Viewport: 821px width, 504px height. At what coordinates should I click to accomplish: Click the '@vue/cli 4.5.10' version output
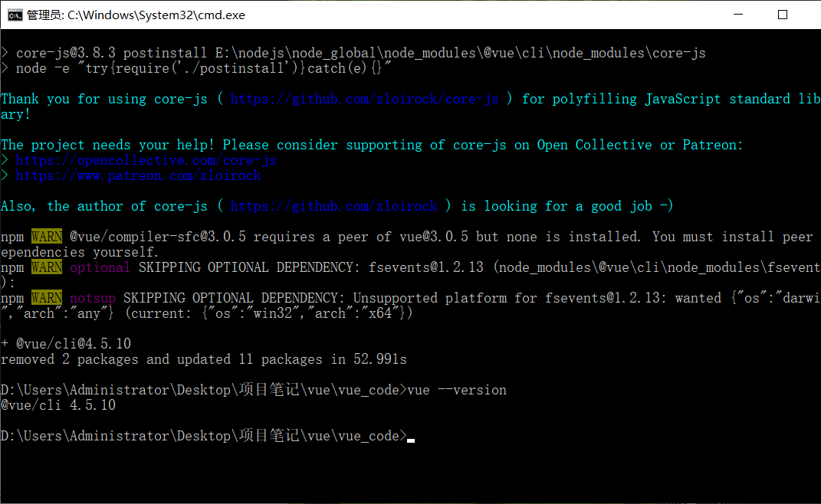(x=58, y=405)
